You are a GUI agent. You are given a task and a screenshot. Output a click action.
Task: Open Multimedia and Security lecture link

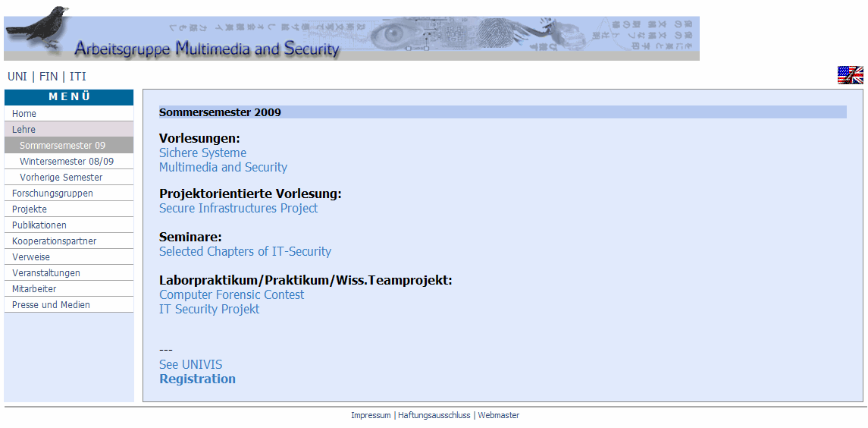click(x=223, y=168)
